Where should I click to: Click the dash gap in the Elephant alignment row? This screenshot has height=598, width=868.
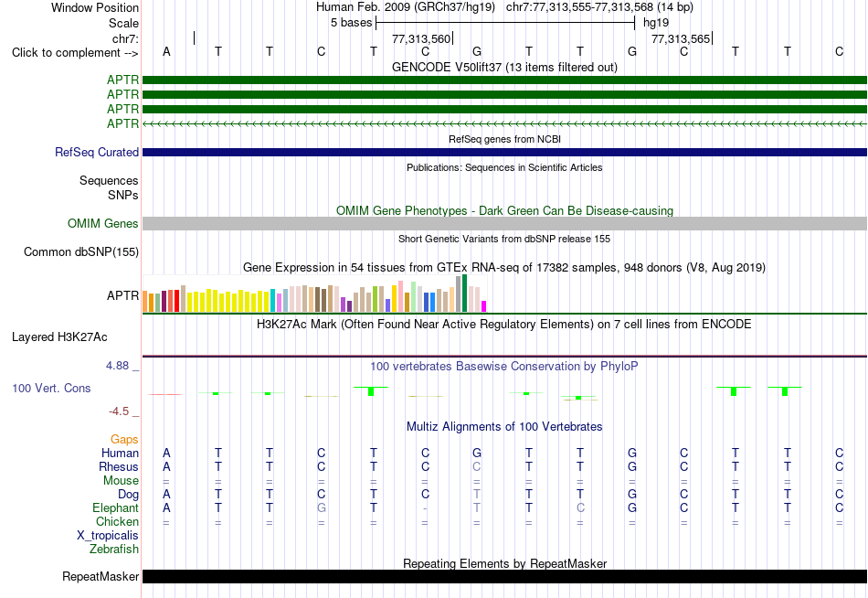(425, 508)
